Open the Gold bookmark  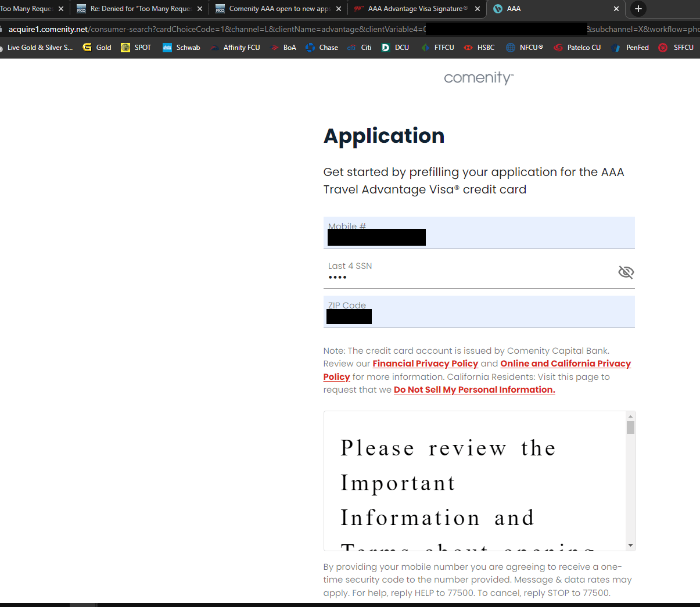[97, 48]
